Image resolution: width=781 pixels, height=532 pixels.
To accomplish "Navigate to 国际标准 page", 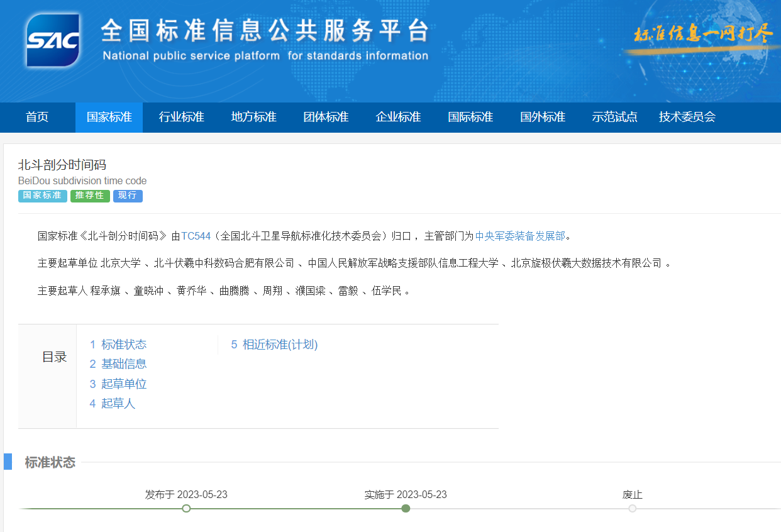I will [470, 117].
